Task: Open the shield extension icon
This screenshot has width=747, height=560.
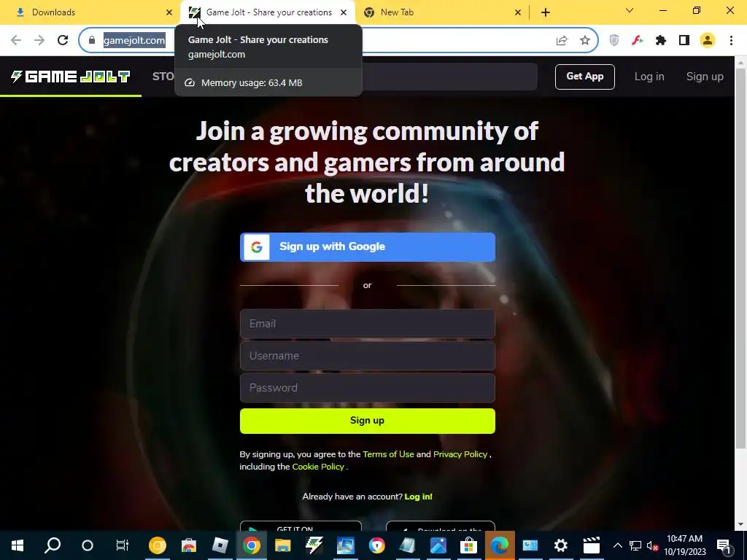Action: click(x=614, y=41)
